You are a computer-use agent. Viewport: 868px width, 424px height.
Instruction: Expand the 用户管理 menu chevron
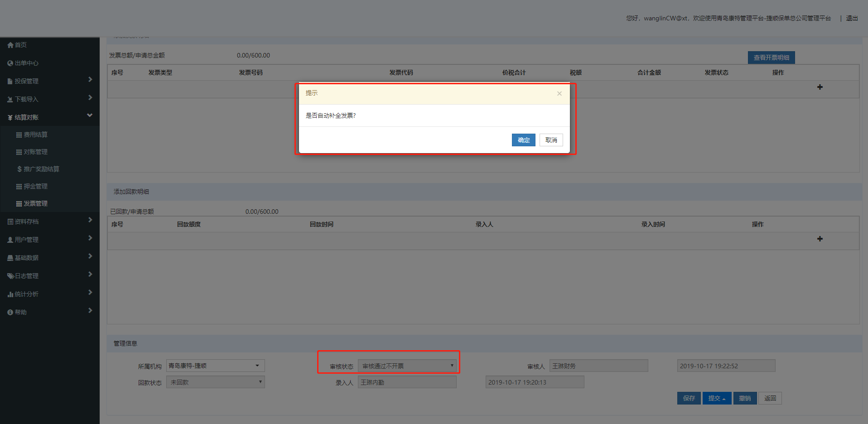click(90, 238)
